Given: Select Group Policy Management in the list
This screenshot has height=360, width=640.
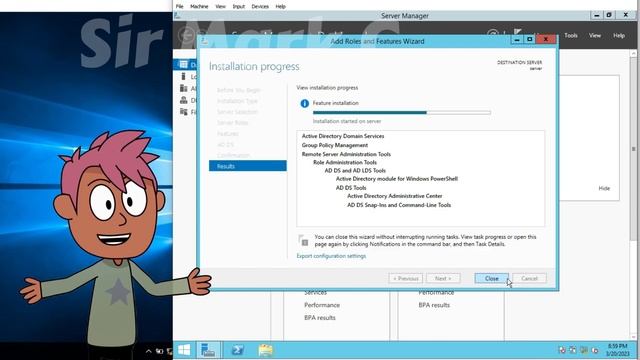Looking at the screenshot, I should coord(335,145).
